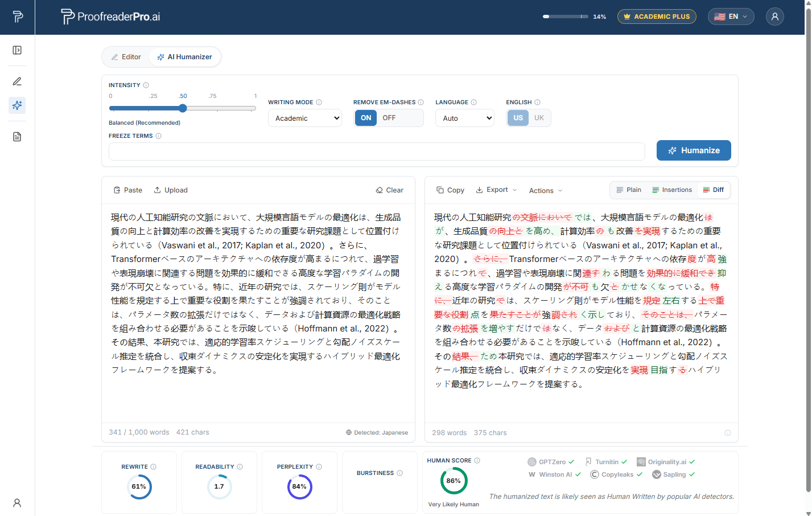This screenshot has width=812, height=516.
Task: Click the 'Very Likely Human' label
Action: pos(454,505)
